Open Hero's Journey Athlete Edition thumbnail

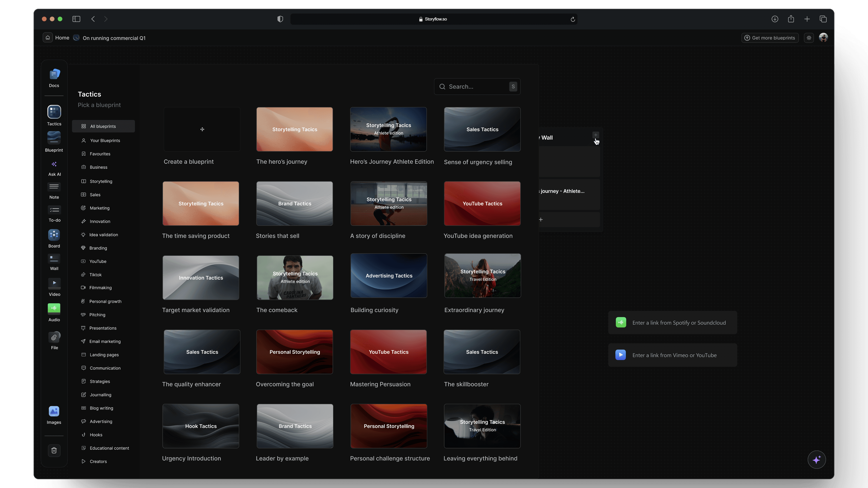coord(388,129)
